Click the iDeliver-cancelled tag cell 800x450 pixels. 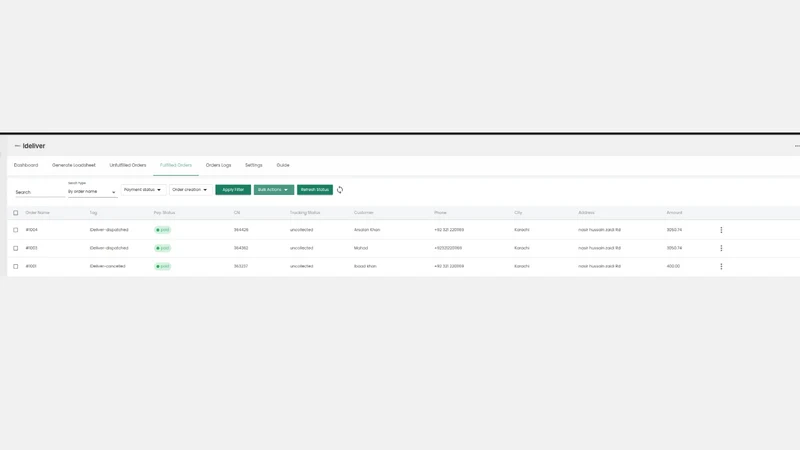[107, 266]
